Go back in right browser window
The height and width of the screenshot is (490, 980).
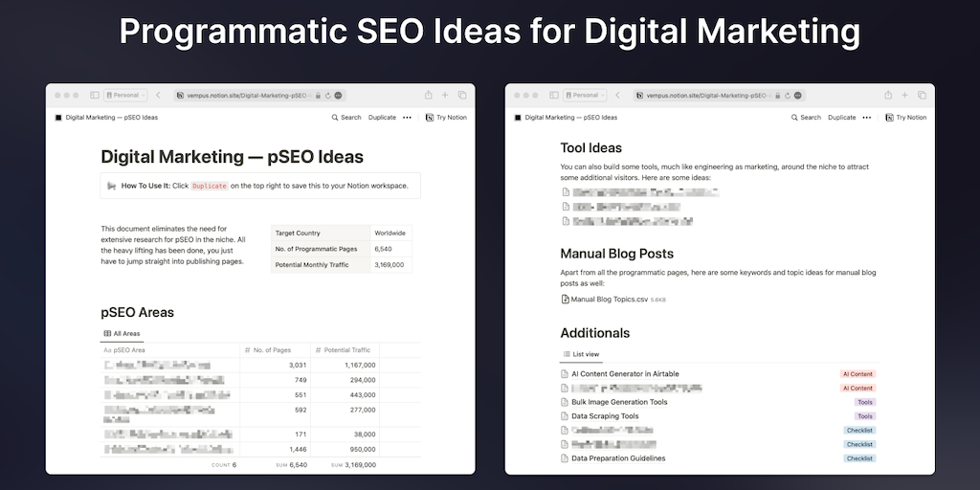[617, 96]
